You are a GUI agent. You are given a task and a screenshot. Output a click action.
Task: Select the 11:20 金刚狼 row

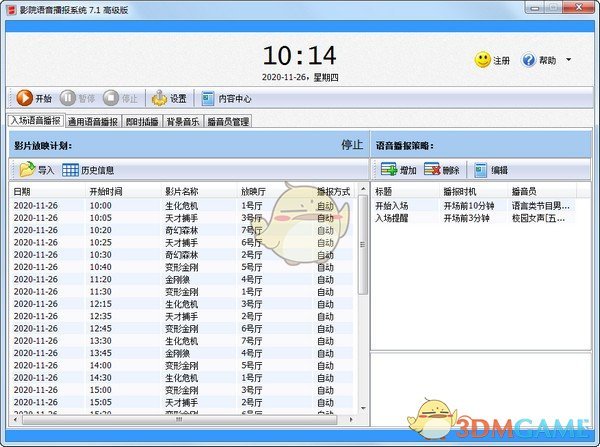pyautogui.click(x=182, y=279)
